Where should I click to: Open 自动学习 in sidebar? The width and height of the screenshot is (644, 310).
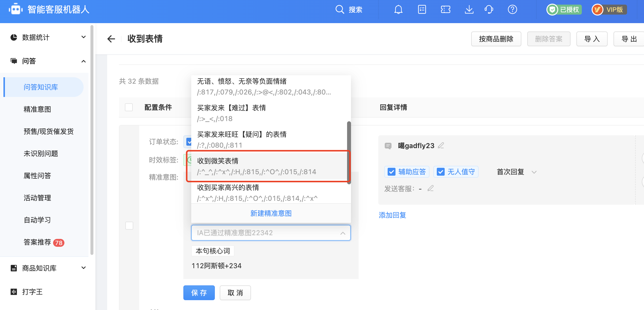pyautogui.click(x=37, y=220)
